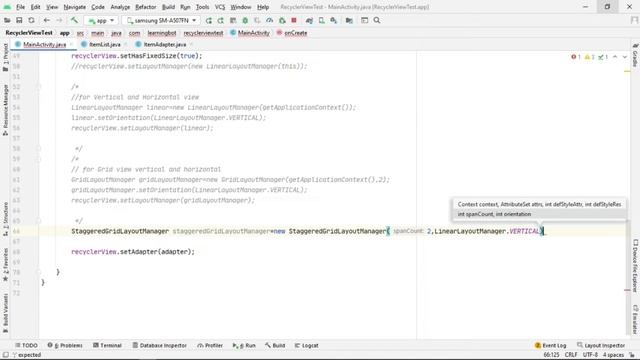
Task: Click the recyclerviewtest breadcrumb
Action: click(203, 33)
